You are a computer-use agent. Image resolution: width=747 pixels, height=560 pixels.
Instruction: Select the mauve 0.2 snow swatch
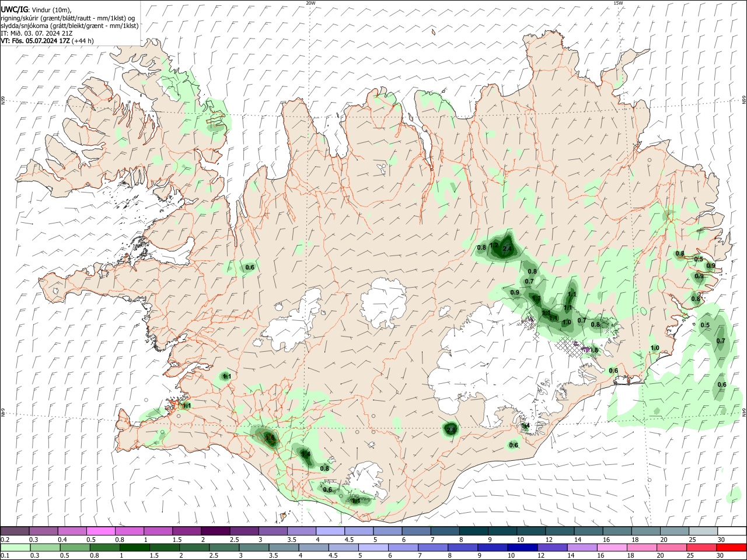15,531
